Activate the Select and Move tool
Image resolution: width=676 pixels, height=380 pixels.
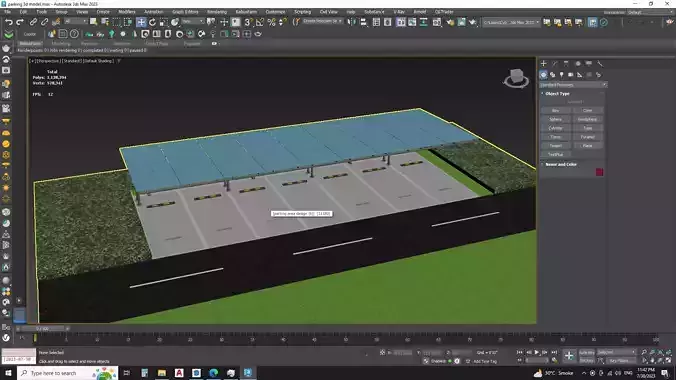click(x=141, y=22)
